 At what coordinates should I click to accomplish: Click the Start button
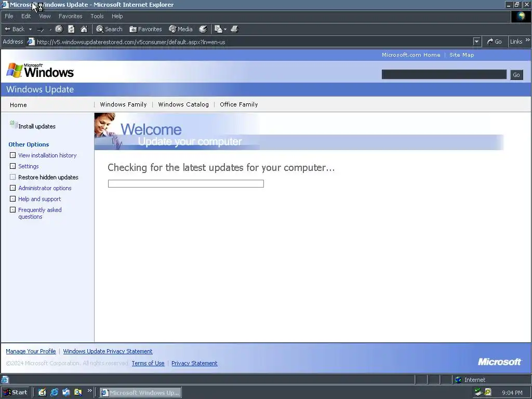click(x=16, y=392)
